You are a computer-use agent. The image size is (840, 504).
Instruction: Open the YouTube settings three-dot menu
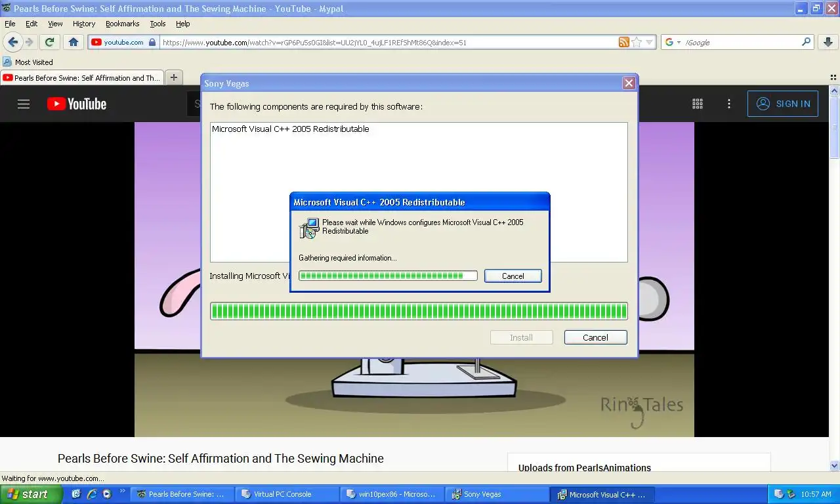pos(729,104)
